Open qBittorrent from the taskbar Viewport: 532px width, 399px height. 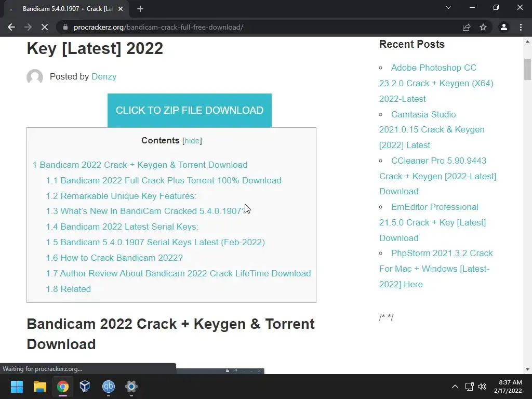click(108, 387)
